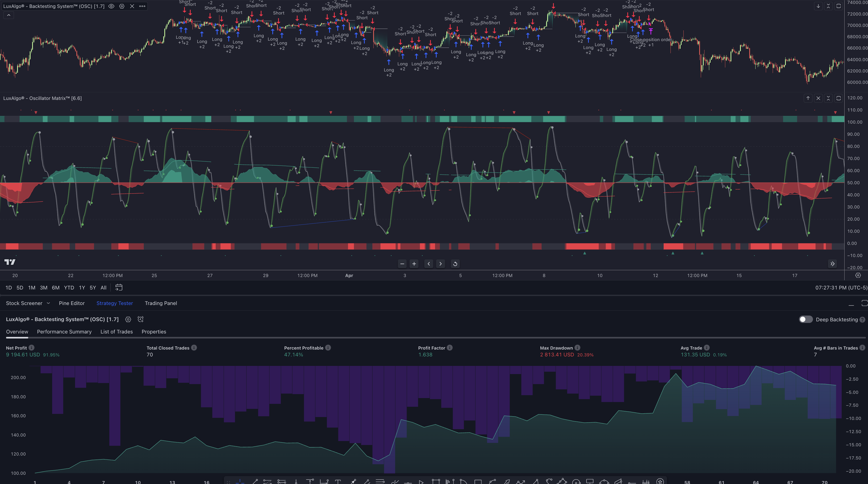The height and width of the screenshot is (484, 868).
Task: Remove Backtesting System strategy from chart legend
Action: pyautogui.click(x=132, y=6)
